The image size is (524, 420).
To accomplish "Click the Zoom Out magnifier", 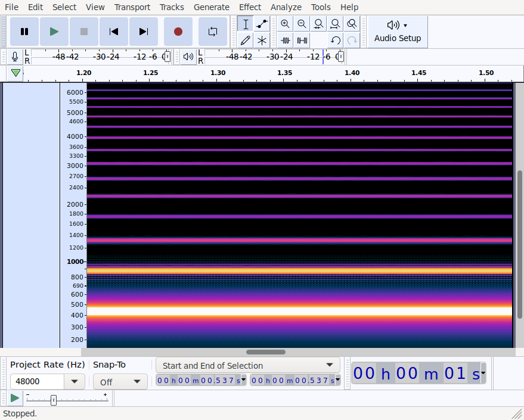I will (302, 24).
